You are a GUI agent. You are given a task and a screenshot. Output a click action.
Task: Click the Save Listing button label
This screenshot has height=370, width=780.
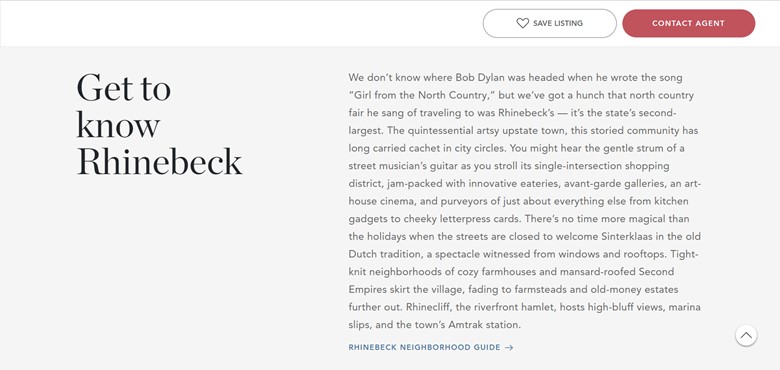point(558,23)
